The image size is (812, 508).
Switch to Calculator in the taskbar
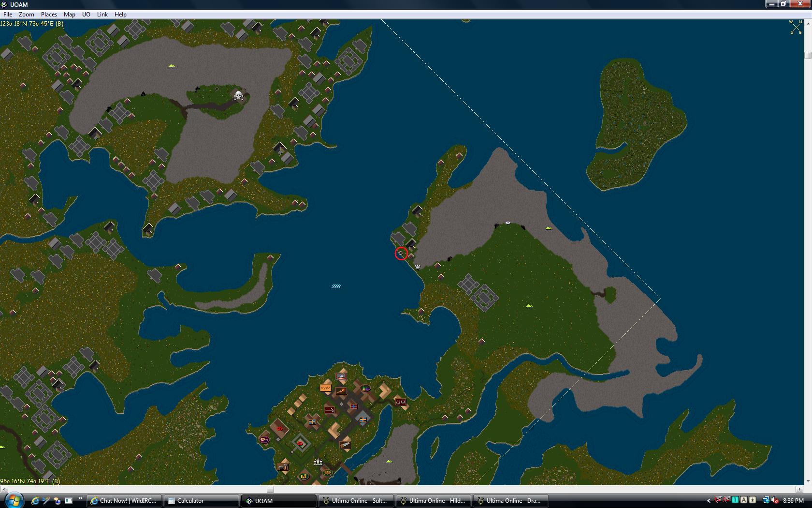tap(190, 501)
